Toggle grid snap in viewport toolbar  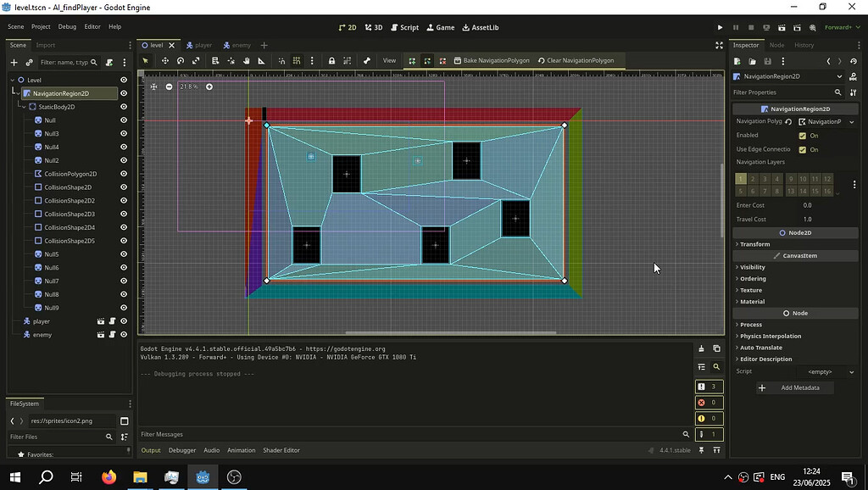coord(297,60)
